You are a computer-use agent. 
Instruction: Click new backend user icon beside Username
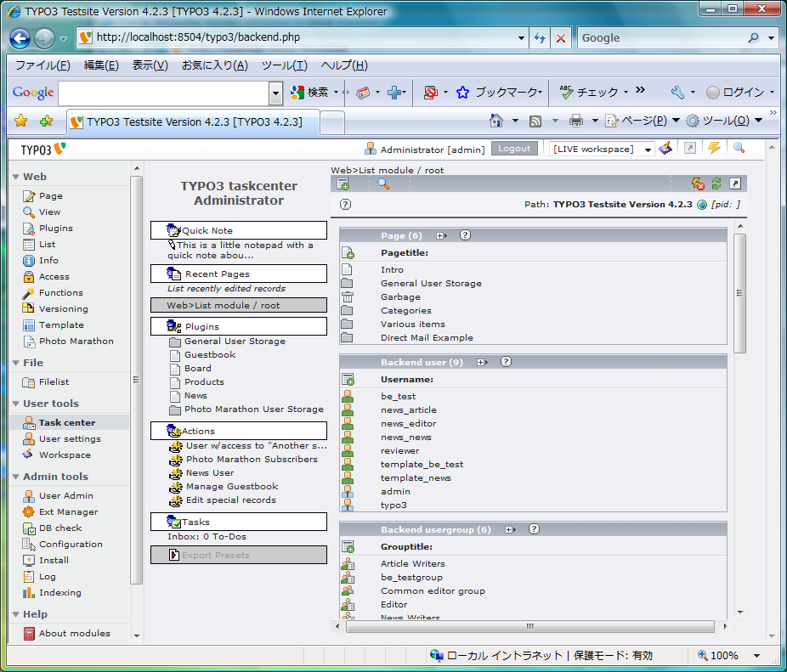(x=348, y=380)
